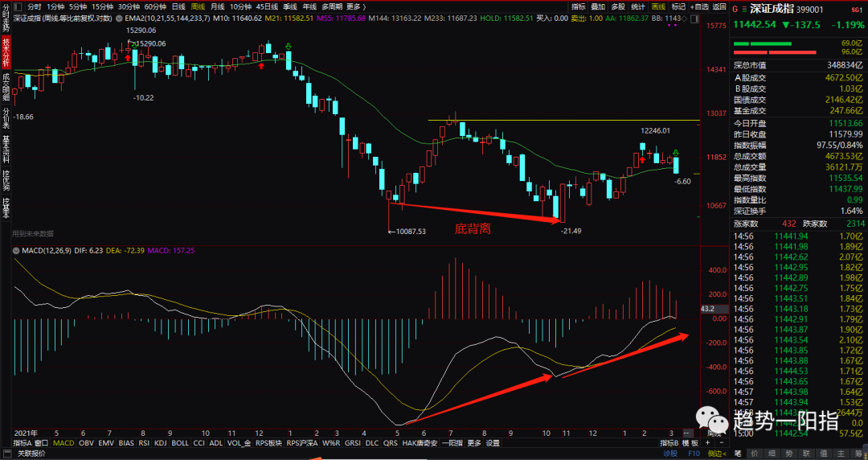Screen dimensions: 868x460
Task: Select BIAS indicator tab
Action: 126,443
